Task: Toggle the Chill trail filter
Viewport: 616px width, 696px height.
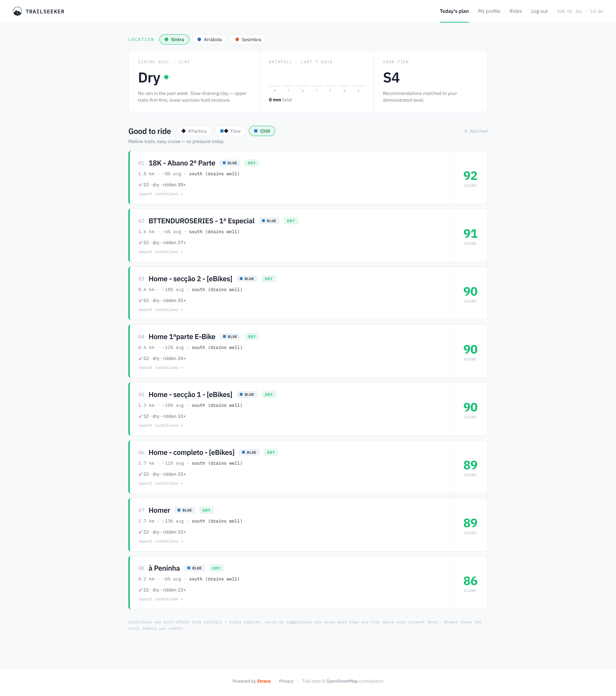Action: click(x=262, y=131)
